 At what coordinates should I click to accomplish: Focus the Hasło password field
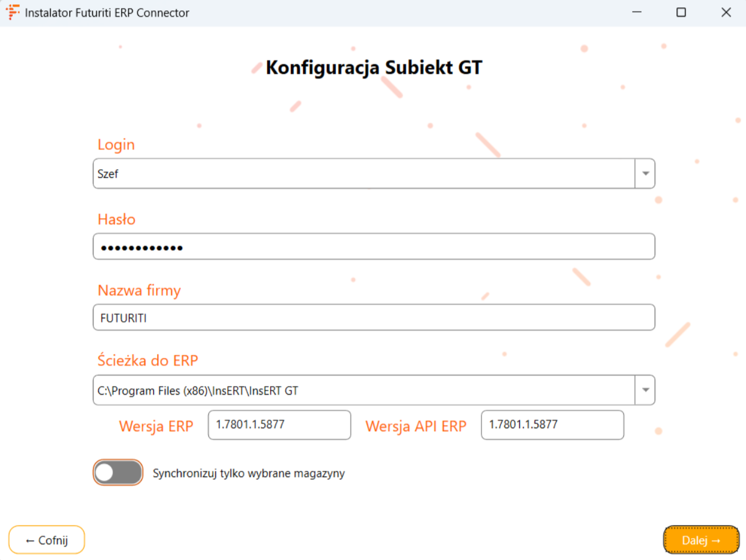(x=374, y=247)
